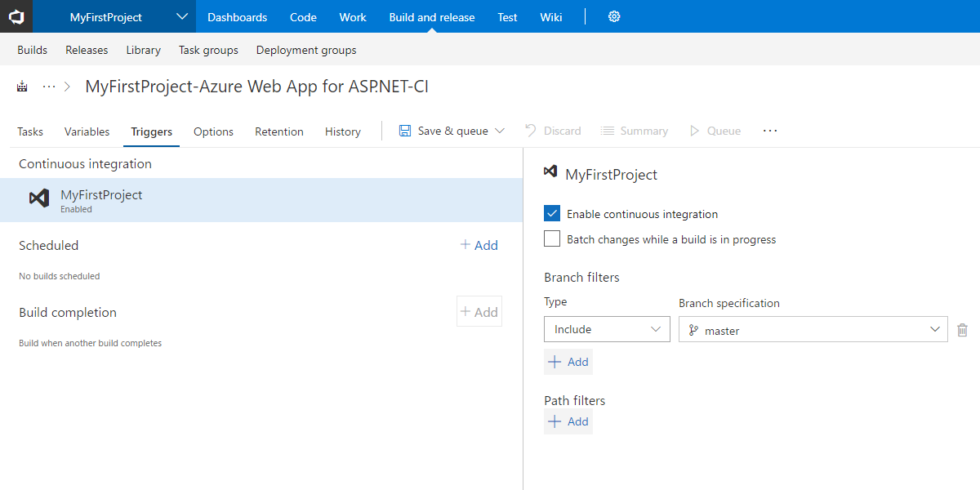
Task: Add a new branch filter
Action: click(568, 362)
